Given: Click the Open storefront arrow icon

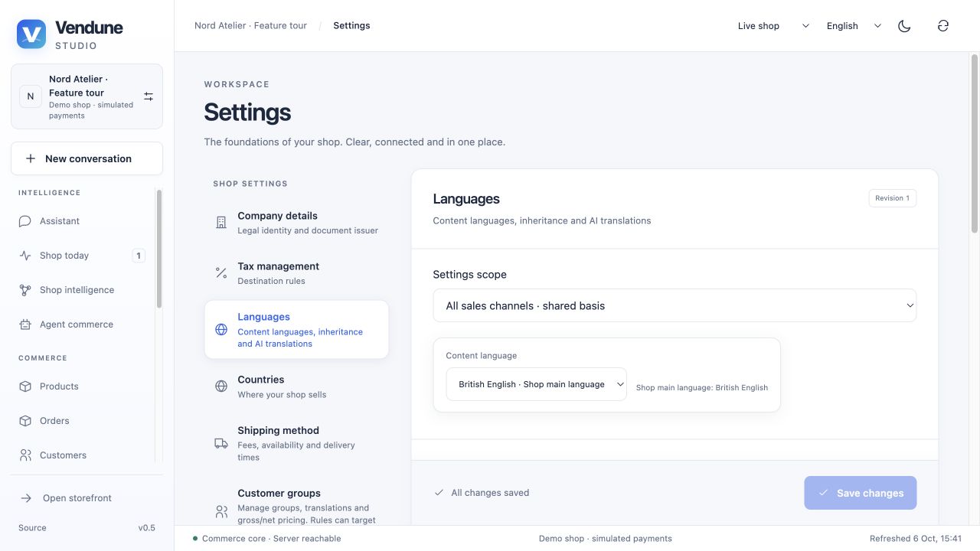Looking at the screenshot, I should point(26,498).
